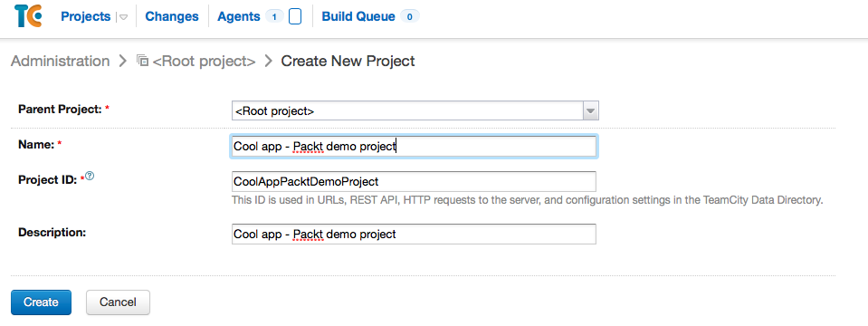This screenshot has width=868, height=326.
Task: Click into the Description text field
Action: [414, 235]
